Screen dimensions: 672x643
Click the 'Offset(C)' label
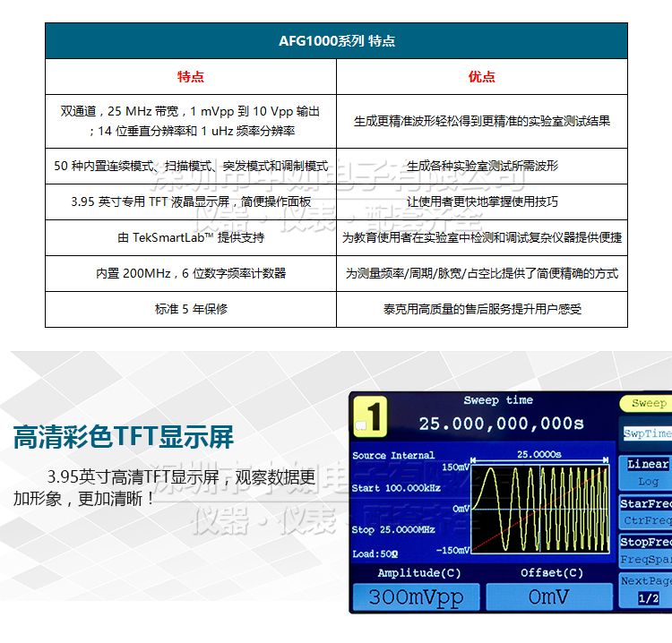(552, 573)
